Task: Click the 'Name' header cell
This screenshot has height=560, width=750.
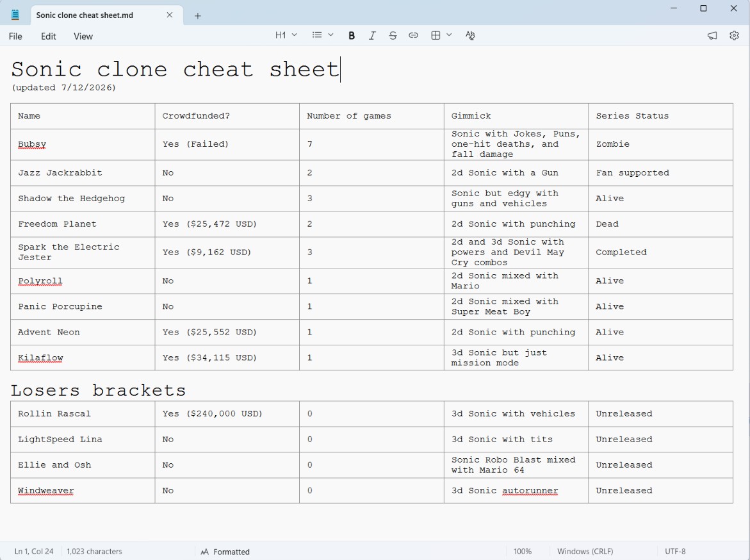Action: (83, 116)
